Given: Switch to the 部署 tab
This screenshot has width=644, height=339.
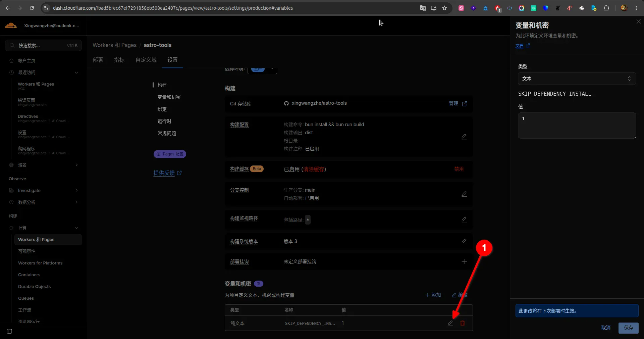Looking at the screenshot, I should [x=98, y=60].
